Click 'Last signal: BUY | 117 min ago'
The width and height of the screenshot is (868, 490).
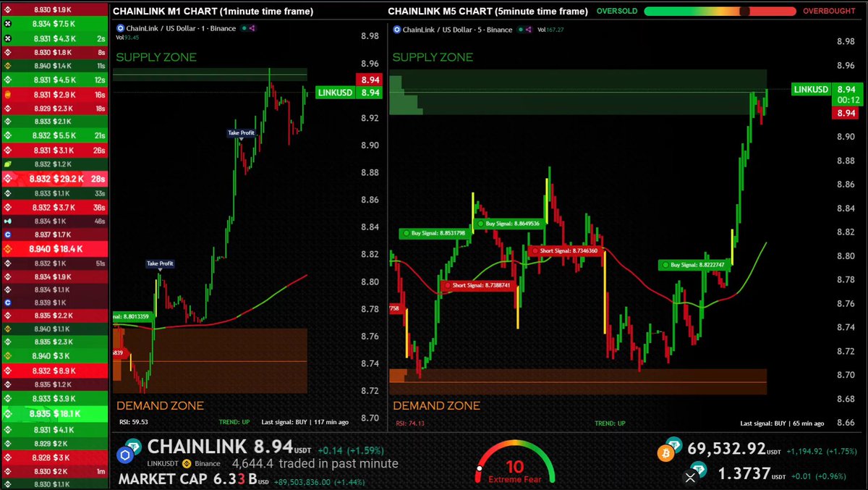pos(305,421)
